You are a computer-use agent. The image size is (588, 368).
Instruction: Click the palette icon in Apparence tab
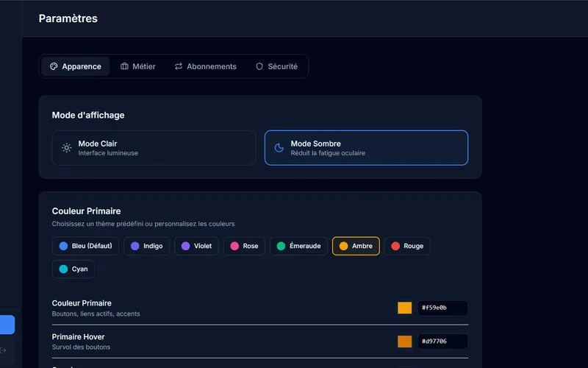coord(54,66)
